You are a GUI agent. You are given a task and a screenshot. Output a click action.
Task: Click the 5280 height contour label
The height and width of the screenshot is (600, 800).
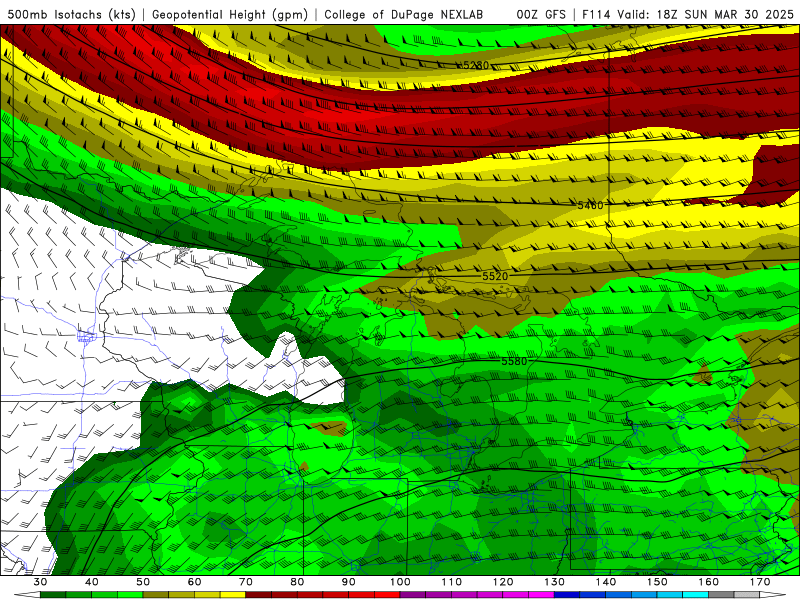coord(475,65)
